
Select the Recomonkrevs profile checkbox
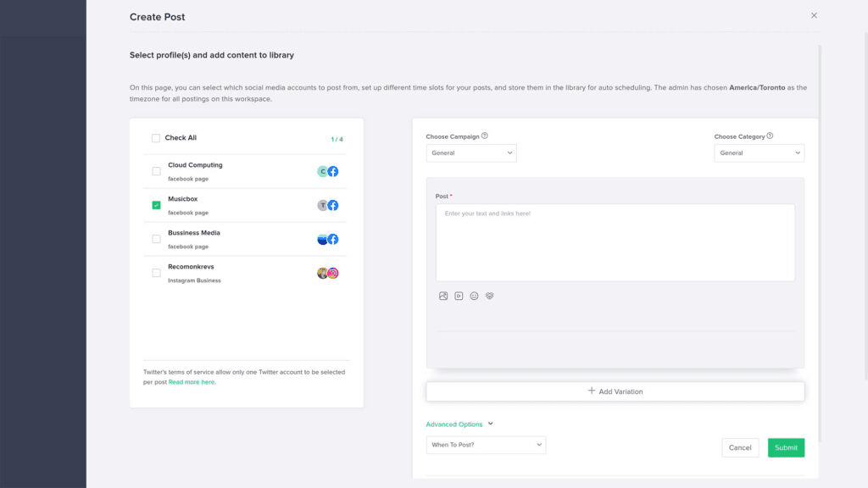pos(156,273)
